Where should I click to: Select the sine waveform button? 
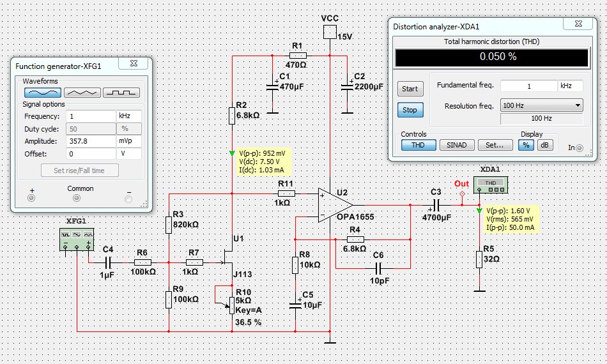[x=43, y=93]
